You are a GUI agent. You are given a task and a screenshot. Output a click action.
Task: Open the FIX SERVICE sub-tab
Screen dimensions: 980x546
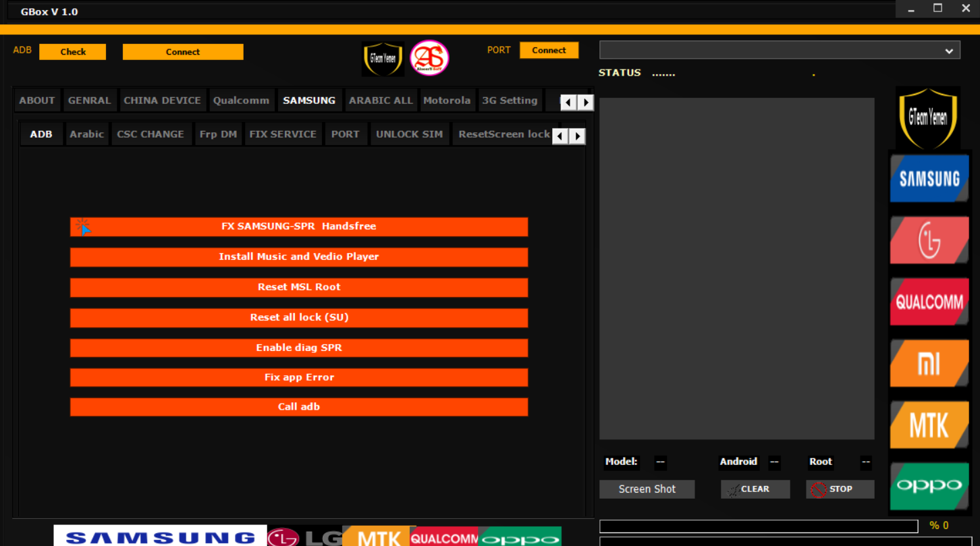(283, 134)
